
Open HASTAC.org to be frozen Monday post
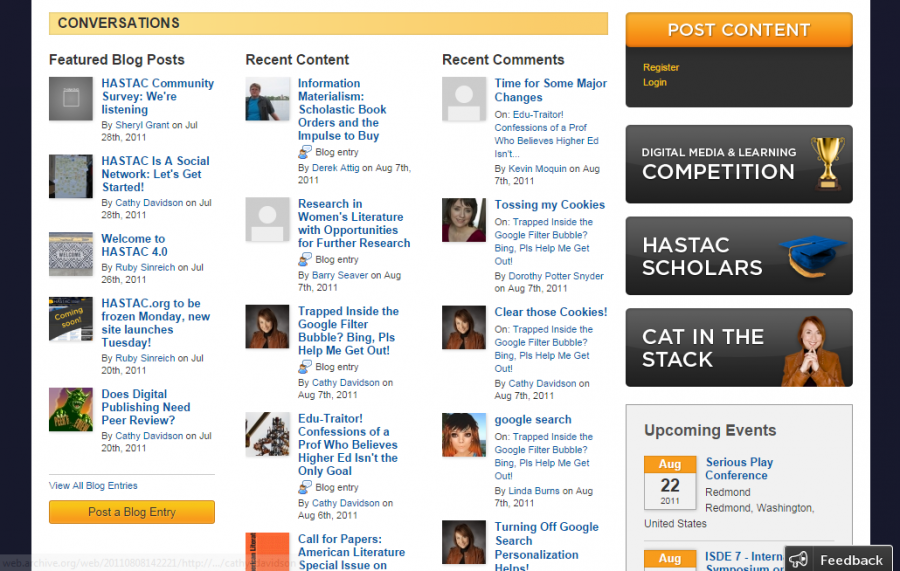156,323
